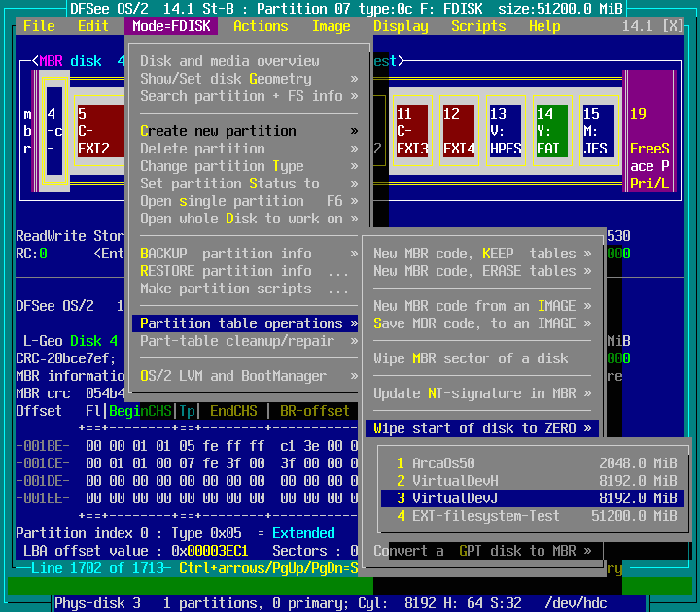The image size is (700, 612).
Task: Expand Create new partition submenu
Action: 249,131
